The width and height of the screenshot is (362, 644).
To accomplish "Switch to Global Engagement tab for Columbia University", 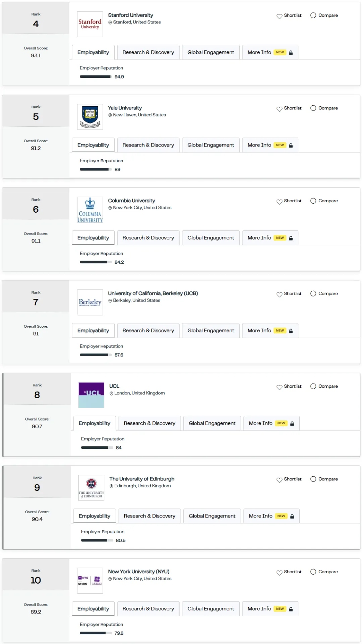I will click(210, 238).
